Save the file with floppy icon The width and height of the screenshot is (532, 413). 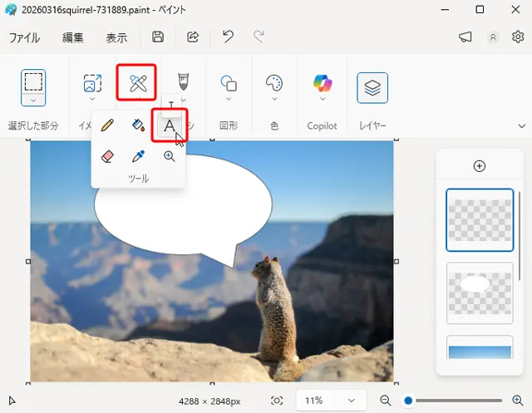158,37
